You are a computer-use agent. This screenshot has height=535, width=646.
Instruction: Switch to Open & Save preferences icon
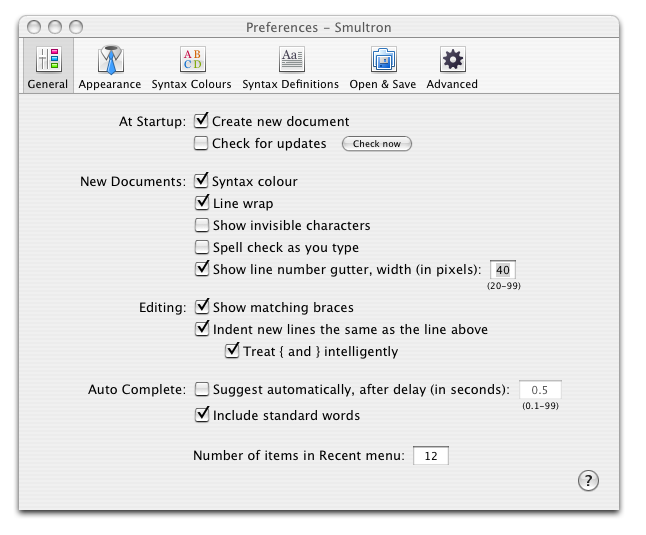pyautogui.click(x=383, y=61)
